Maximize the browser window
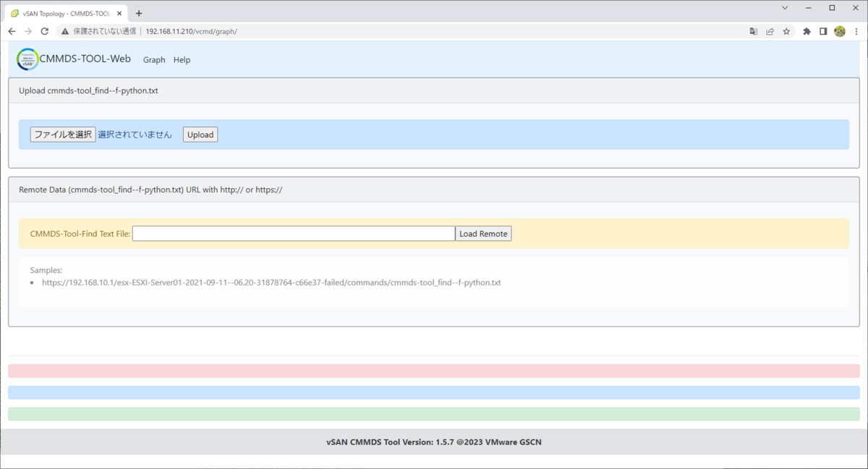This screenshot has height=469, width=868. [x=832, y=7]
